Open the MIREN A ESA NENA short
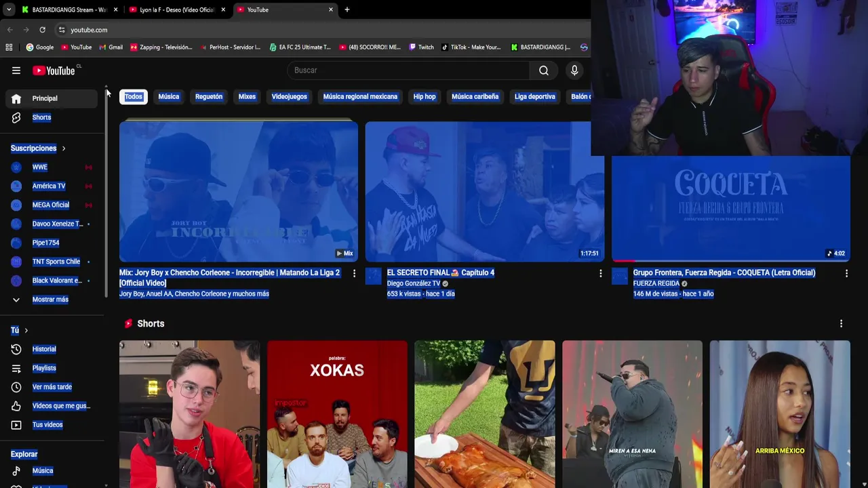Screen dimensions: 868x488 tap(632, 414)
